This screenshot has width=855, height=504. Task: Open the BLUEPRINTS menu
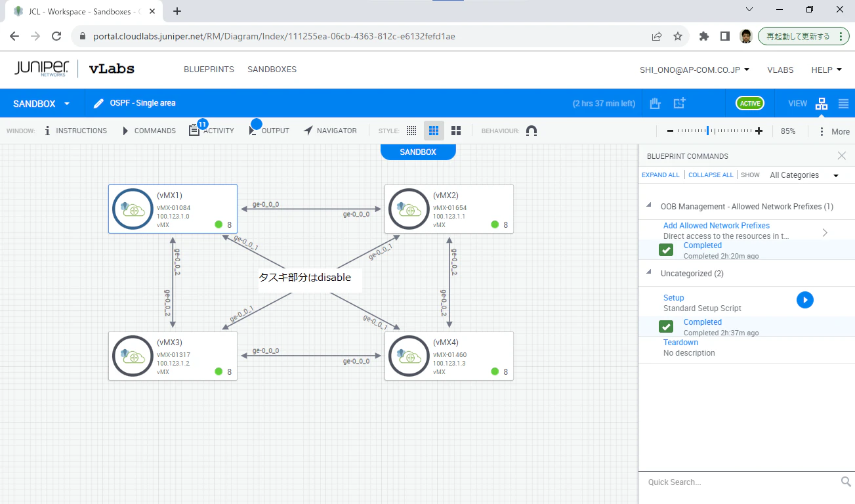pyautogui.click(x=209, y=70)
